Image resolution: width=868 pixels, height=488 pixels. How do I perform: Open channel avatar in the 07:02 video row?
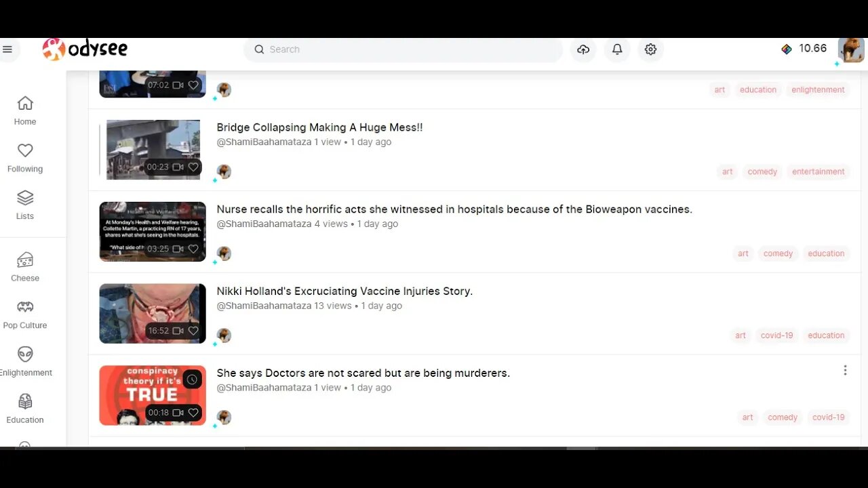tap(224, 89)
